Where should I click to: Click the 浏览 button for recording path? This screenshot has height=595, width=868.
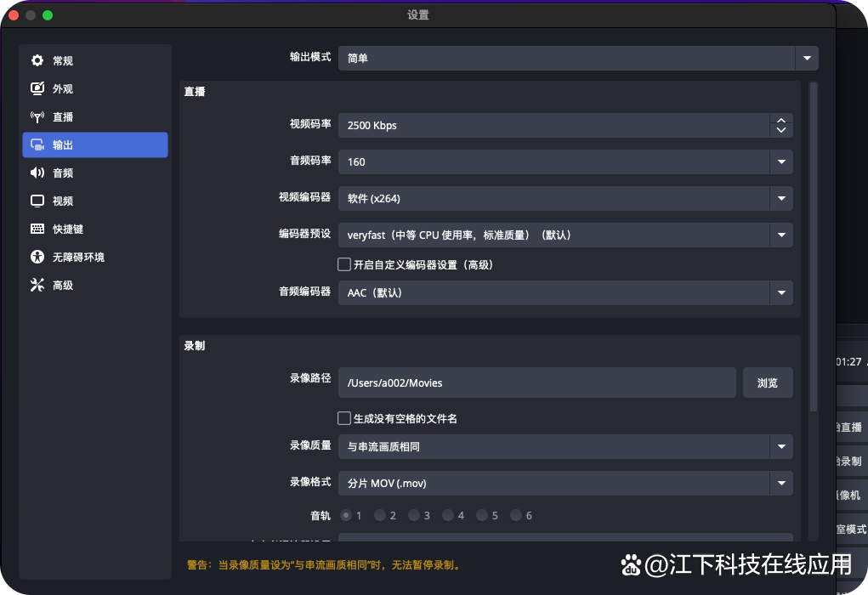pyautogui.click(x=768, y=382)
